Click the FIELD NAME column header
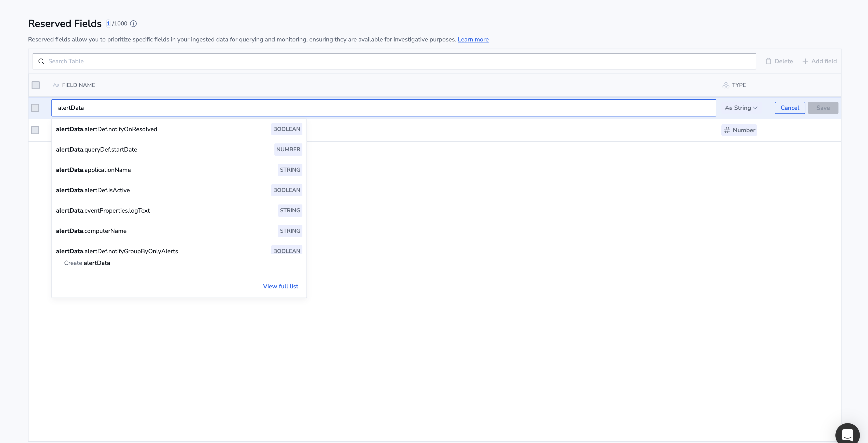Screen dimensions: 868x443 (78, 85)
